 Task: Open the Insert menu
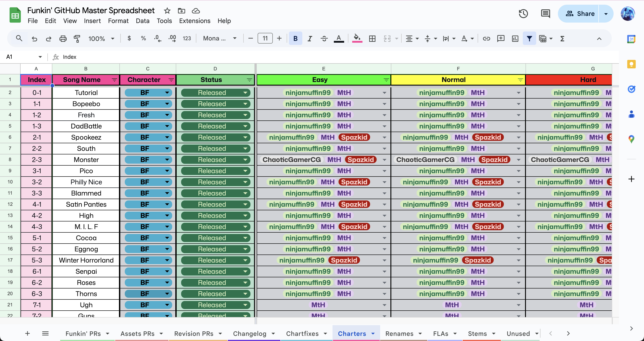(92, 21)
